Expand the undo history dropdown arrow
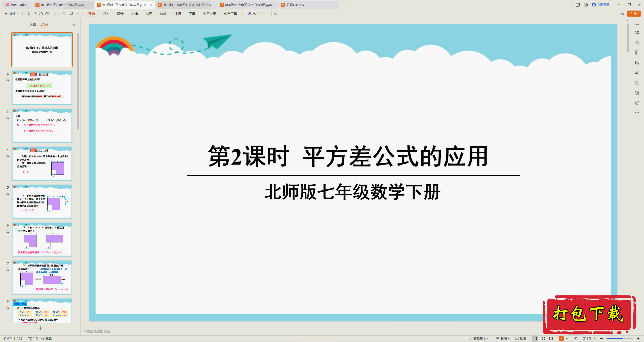The height and width of the screenshot is (342, 644). tap(58, 14)
